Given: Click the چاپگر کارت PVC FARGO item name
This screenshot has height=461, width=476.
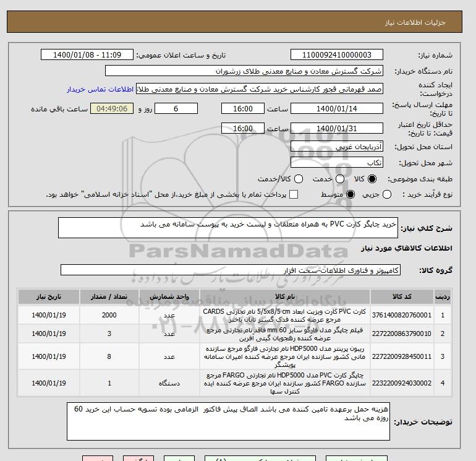Looking at the screenshot, I should pyautogui.click(x=284, y=383).
